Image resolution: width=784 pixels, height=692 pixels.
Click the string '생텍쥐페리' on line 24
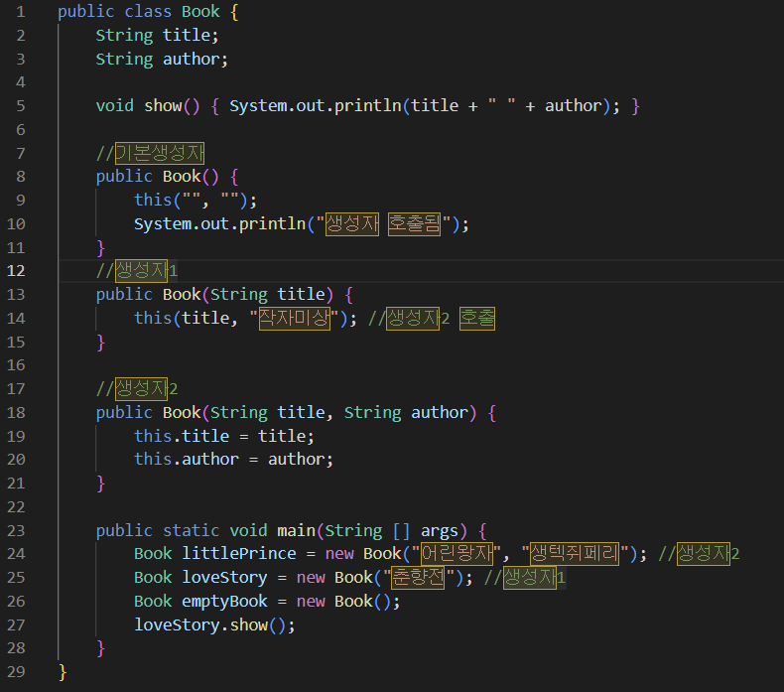click(x=575, y=554)
